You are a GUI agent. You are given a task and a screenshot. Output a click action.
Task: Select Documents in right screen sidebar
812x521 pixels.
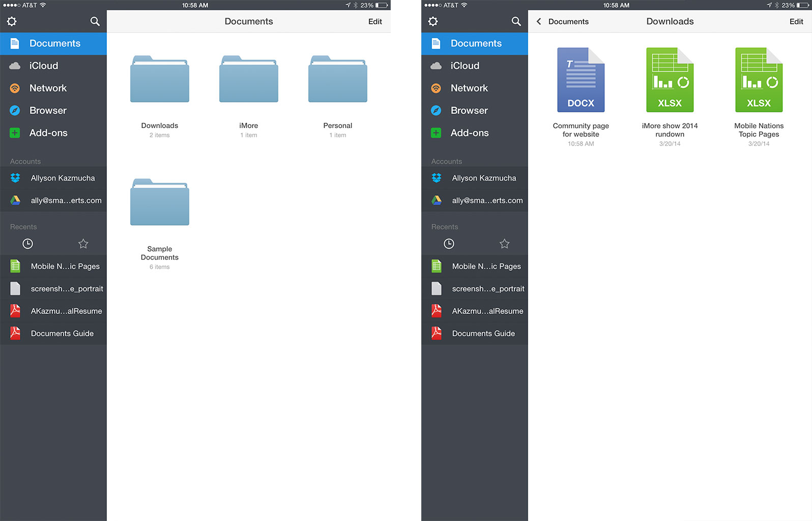click(x=475, y=44)
